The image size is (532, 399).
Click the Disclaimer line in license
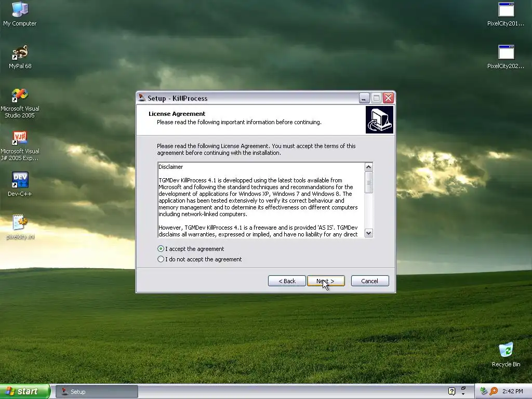[x=170, y=167]
